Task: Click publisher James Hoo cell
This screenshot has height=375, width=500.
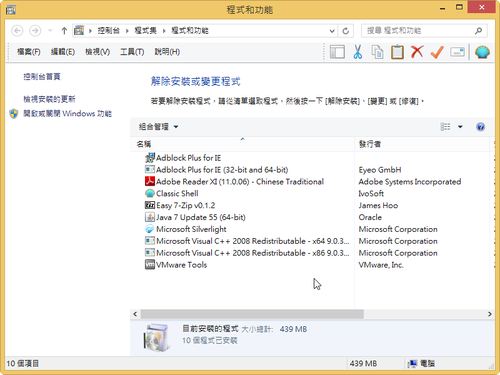Action: click(x=378, y=205)
